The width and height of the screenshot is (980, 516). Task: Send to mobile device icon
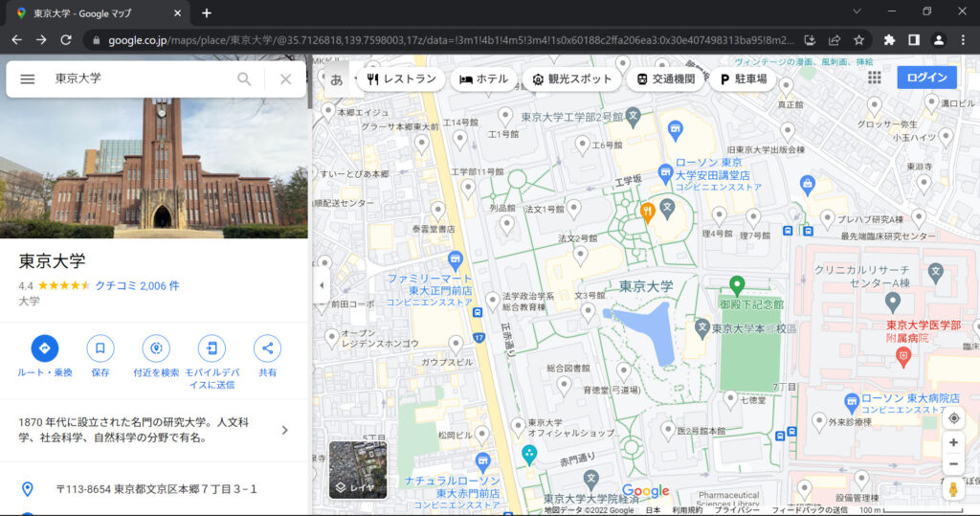(x=212, y=348)
